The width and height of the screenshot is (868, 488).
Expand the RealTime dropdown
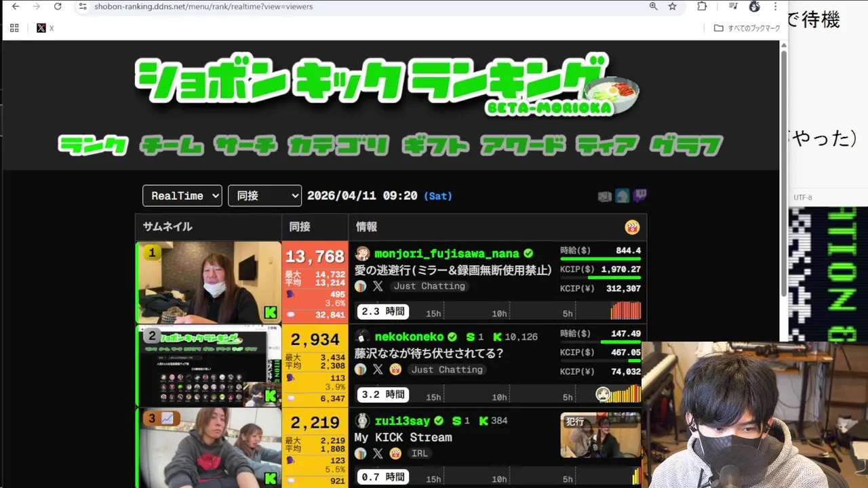pyautogui.click(x=182, y=196)
